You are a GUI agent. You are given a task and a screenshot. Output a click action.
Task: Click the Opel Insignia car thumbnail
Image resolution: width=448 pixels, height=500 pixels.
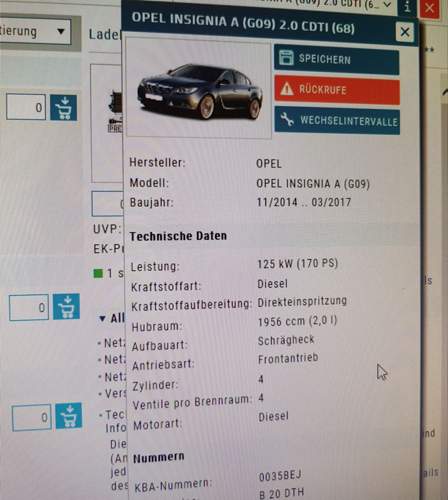point(199,88)
